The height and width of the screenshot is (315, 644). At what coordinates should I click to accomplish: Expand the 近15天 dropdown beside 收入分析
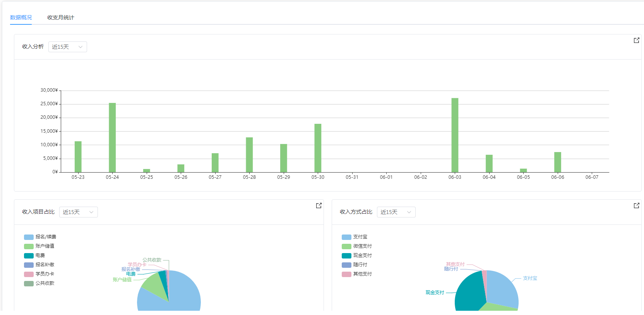click(x=68, y=47)
